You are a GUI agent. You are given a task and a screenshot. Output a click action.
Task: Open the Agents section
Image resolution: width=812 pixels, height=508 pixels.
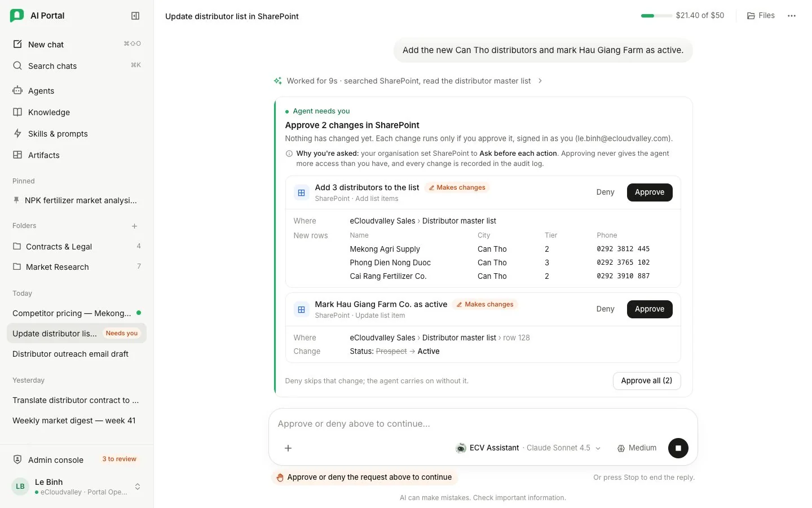coord(77,90)
